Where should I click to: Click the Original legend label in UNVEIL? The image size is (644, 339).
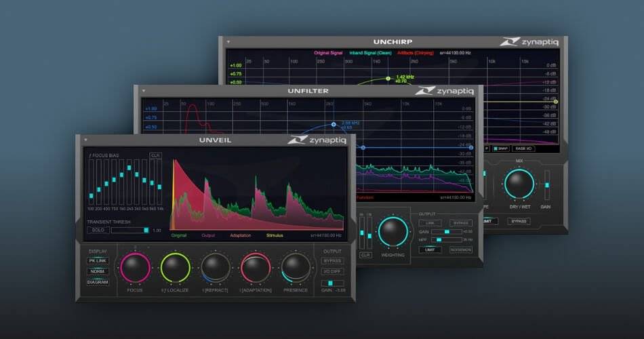(179, 235)
